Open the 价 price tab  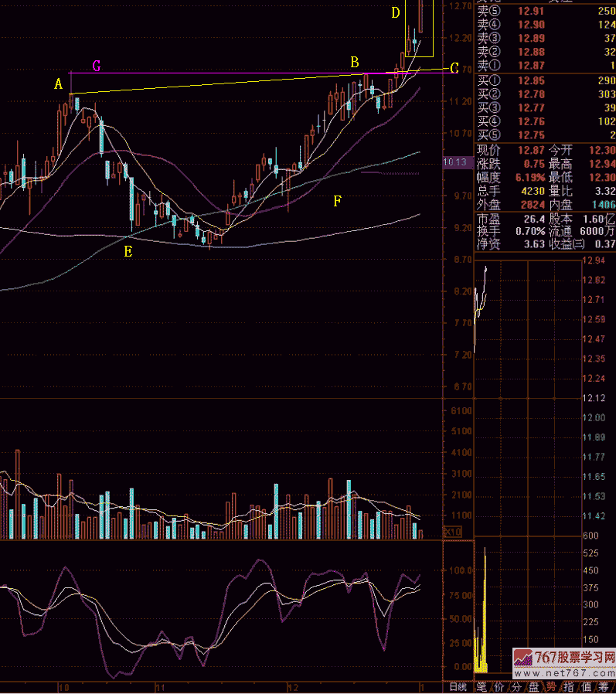[x=499, y=686]
